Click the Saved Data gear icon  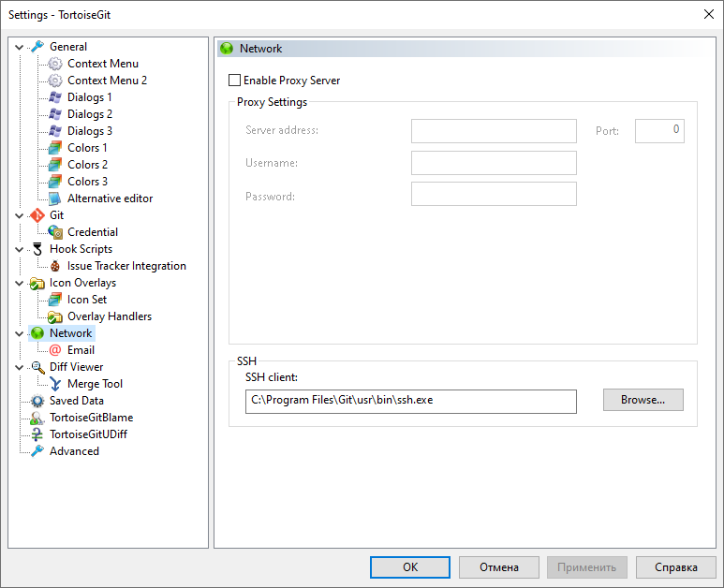point(37,401)
